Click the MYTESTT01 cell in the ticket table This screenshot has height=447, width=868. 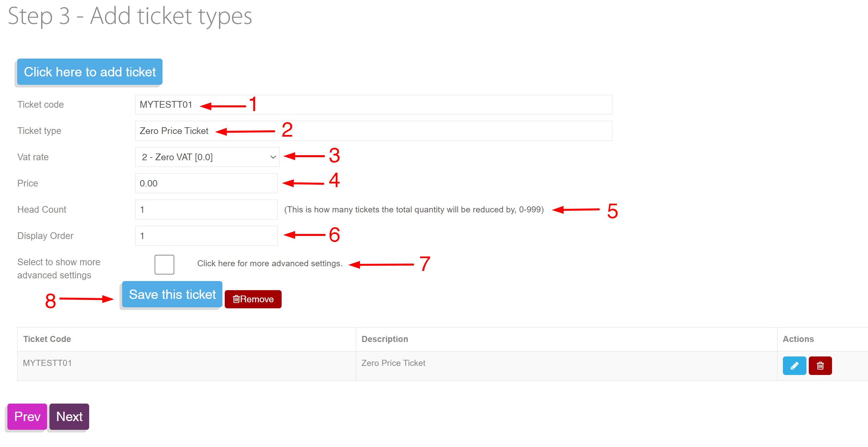pyautogui.click(x=186, y=366)
